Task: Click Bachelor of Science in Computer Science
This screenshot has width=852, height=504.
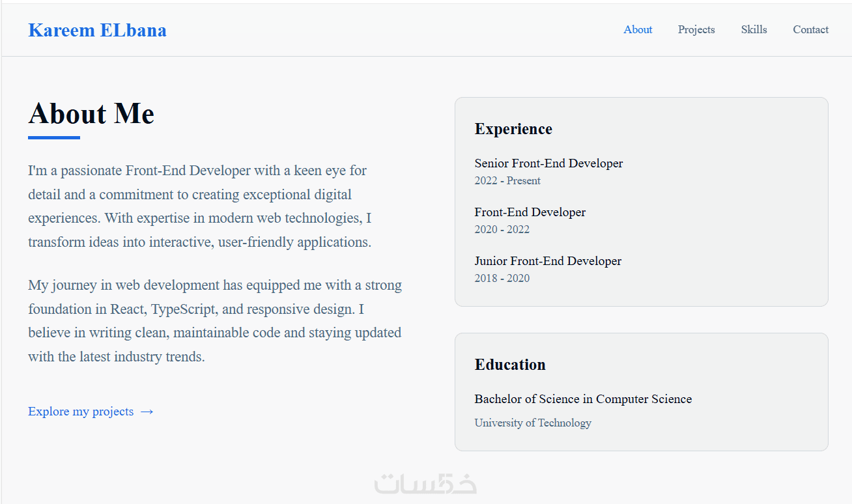Action: click(583, 399)
